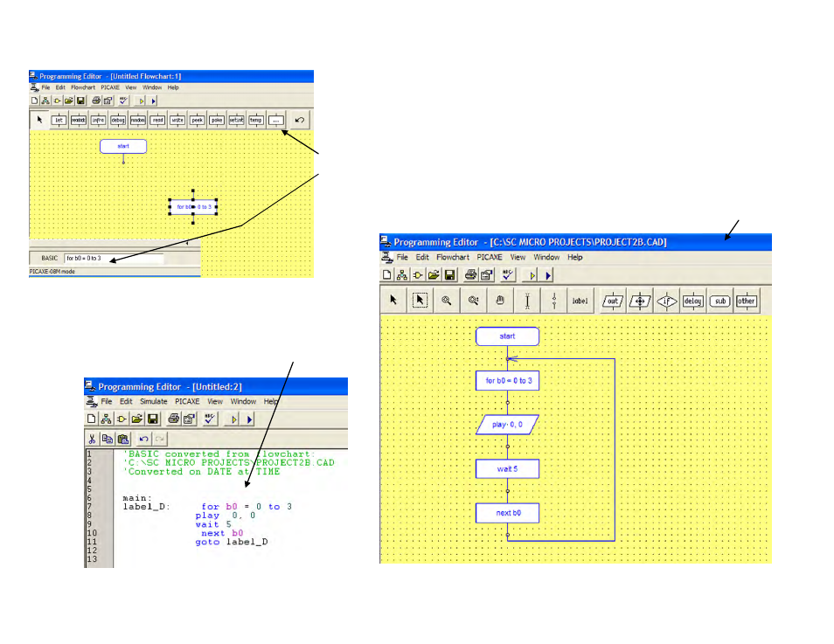Choose the hand pan tool in PROJECT2B.CAD window
Viewport: 834px width, 644px height.
pyautogui.click(x=500, y=301)
